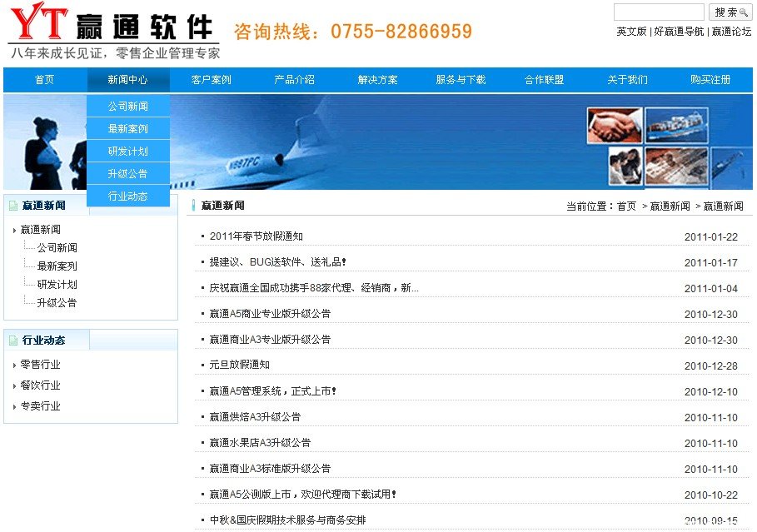Expand the 赢通新闻 sidebar tree node
Image resolution: width=757 pixels, height=532 pixels.
[40, 229]
